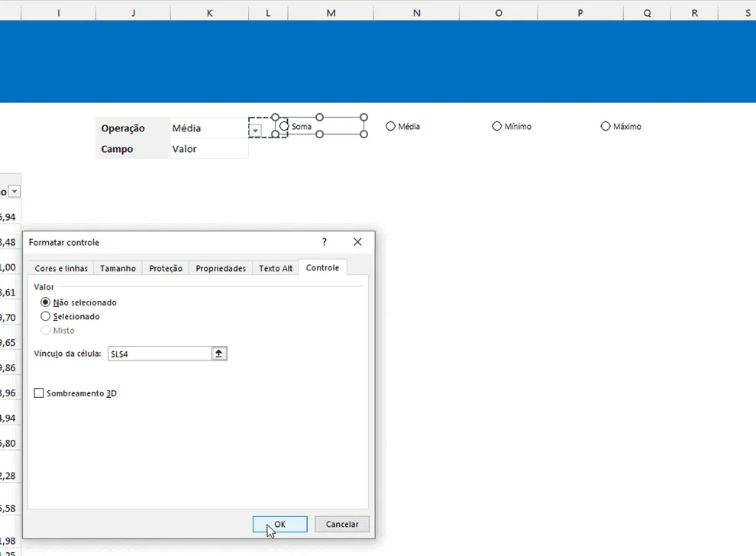Screen dimensions: 756x556
Task: Select column I header
Action: point(58,13)
